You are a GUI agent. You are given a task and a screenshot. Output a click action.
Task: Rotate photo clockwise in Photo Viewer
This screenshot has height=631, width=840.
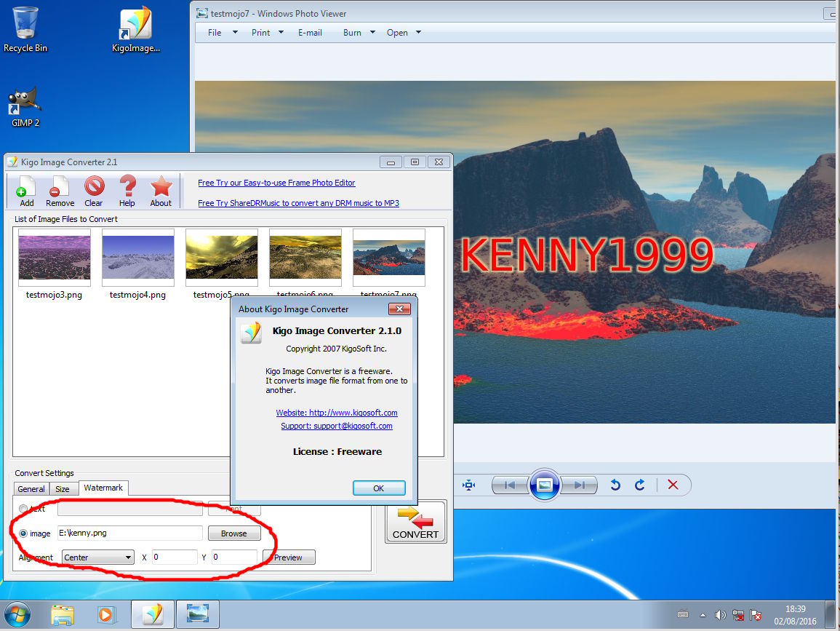pyautogui.click(x=640, y=485)
